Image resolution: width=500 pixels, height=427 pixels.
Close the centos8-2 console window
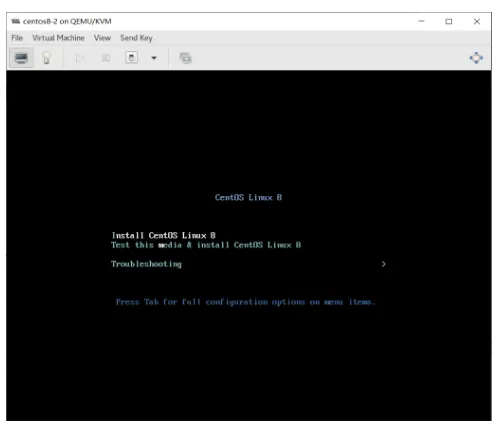(x=477, y=21)
